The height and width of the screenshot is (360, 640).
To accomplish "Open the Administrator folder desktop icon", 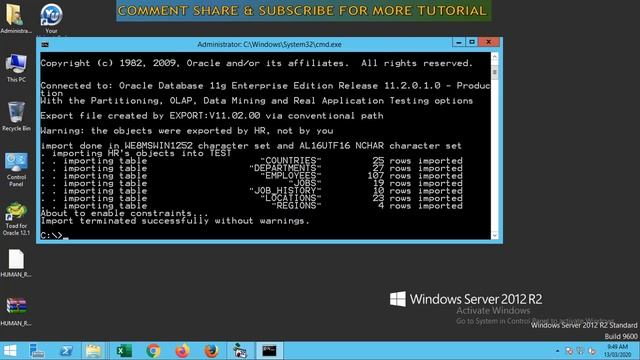I will 15,18.
